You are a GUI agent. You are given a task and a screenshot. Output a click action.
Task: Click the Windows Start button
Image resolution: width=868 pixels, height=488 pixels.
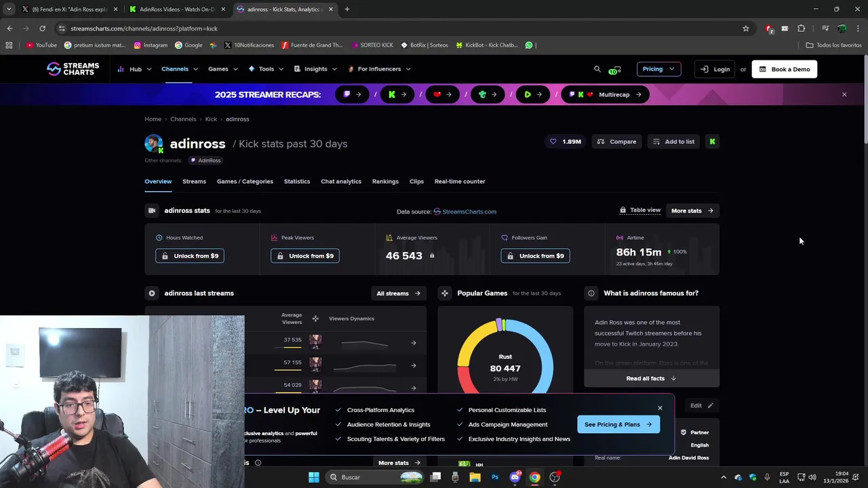(x=313, y=477)
